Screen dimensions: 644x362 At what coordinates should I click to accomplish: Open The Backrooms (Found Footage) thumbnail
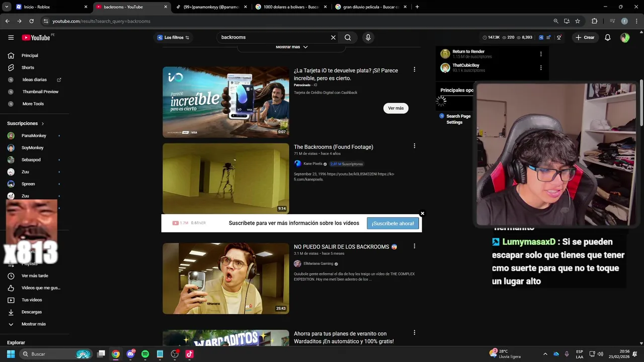pos(225,178)
